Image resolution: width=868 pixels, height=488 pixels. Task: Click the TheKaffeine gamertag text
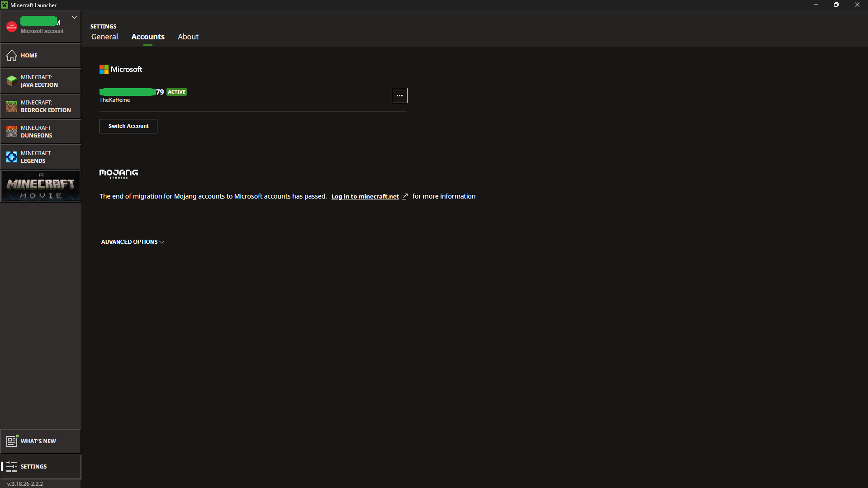(x=115, y=100)
